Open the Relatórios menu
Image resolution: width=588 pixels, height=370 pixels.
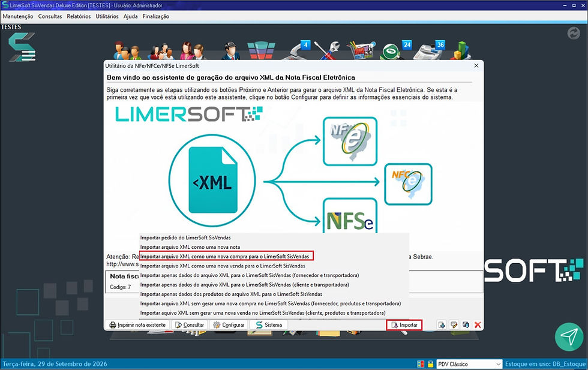[x=79, y=17]
